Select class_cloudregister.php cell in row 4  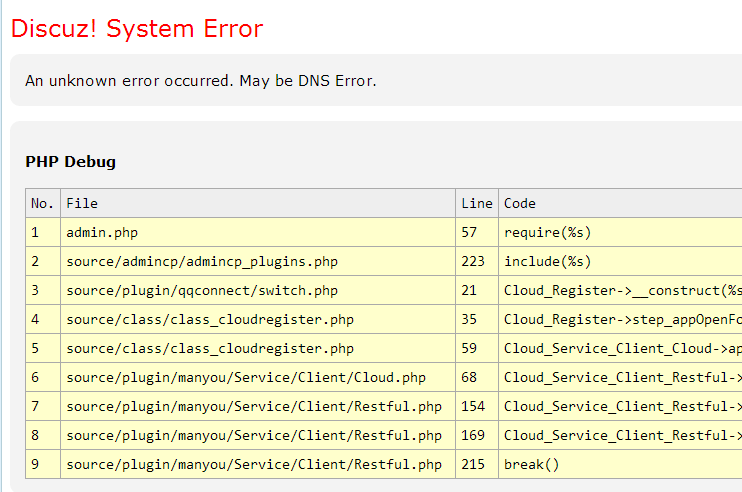[258, 319]
